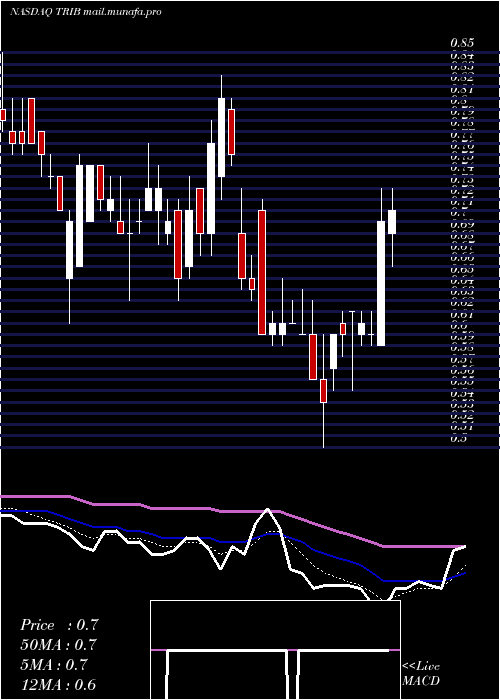Click the MACD panel box
This screenshot has width=500, height=700.
tap(275, 650)
